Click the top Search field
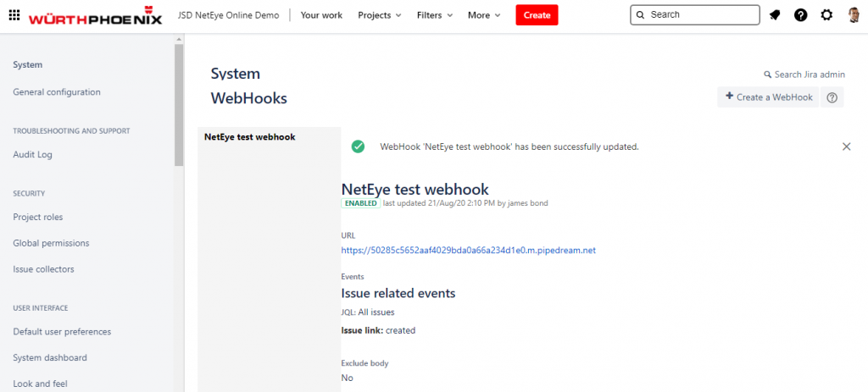This screenshot has height=392, width=868. [x=695, y=15]
